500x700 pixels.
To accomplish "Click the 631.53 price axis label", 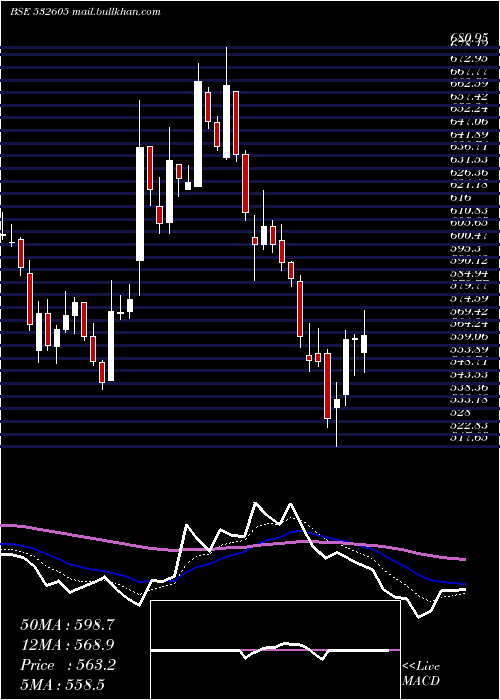I will [469, 160].
